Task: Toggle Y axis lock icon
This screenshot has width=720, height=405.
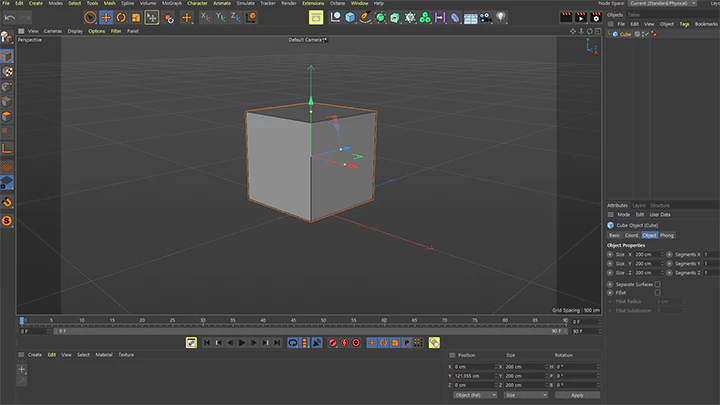Action: [x=220, y=17]
